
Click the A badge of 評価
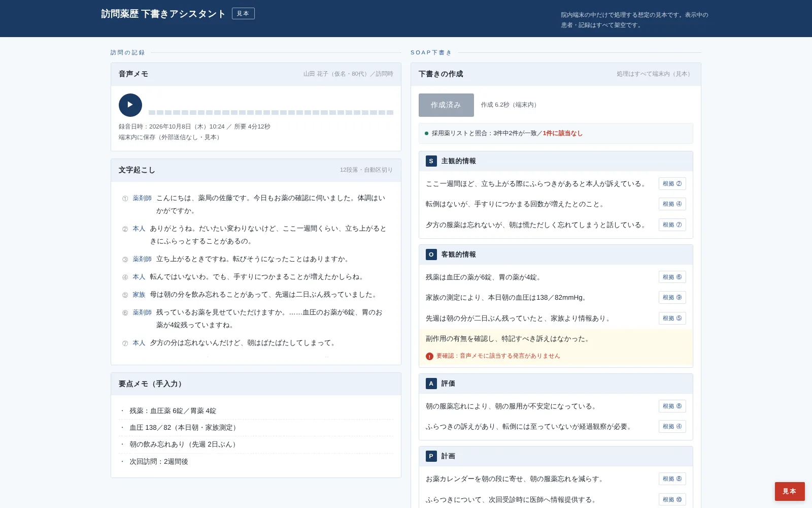[431, 384]
